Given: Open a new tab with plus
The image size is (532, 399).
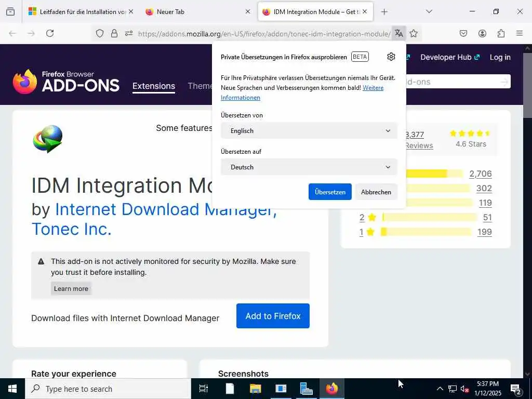Looking at the screenshot, I should point(384,12).
